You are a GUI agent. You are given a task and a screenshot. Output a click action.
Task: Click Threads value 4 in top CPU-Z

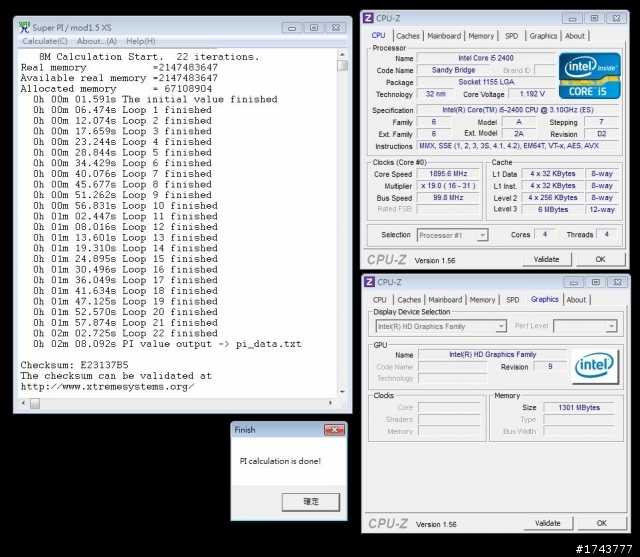point(607,234)
